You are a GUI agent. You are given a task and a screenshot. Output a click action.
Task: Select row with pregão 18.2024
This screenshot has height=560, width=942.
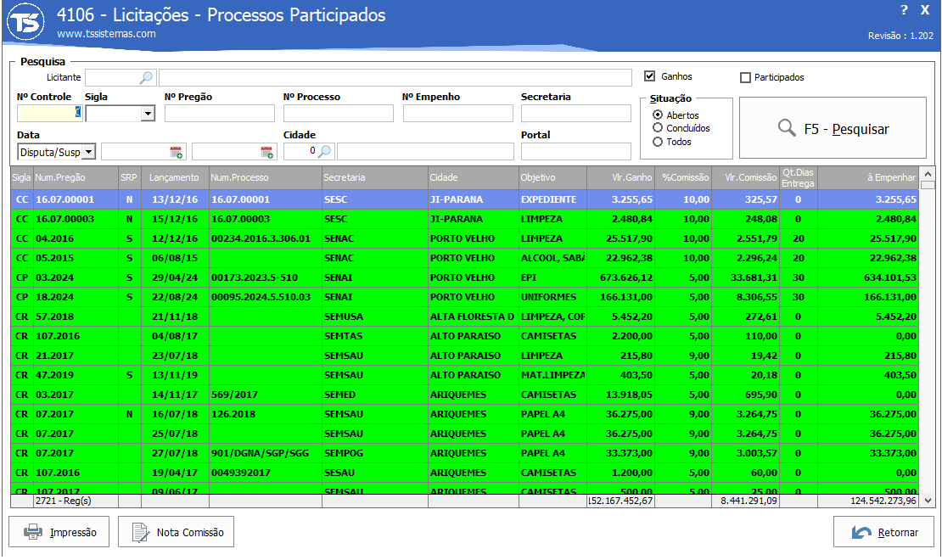click(464, 297)
